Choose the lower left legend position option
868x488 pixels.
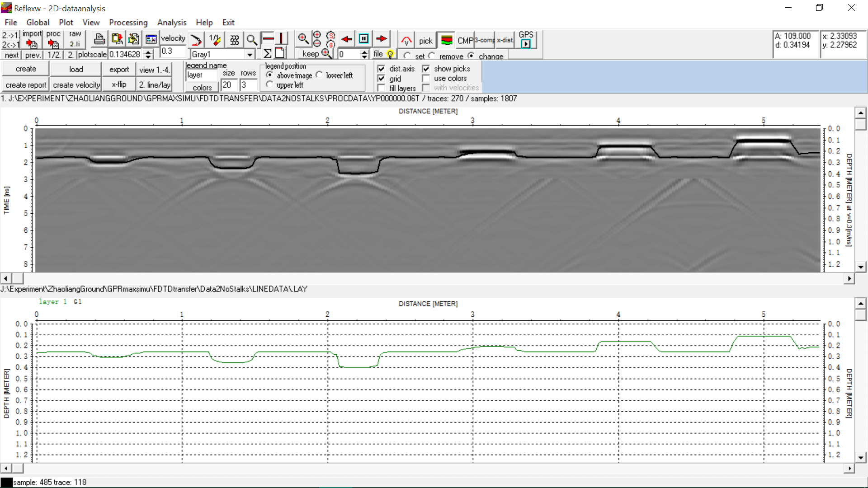pyautogui.click(x=320, y=75)
